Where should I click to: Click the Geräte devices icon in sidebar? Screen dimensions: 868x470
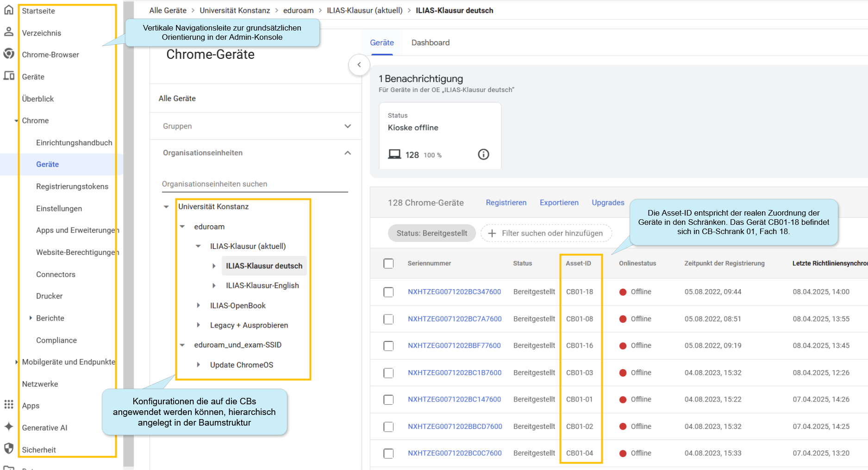point(9,76)
